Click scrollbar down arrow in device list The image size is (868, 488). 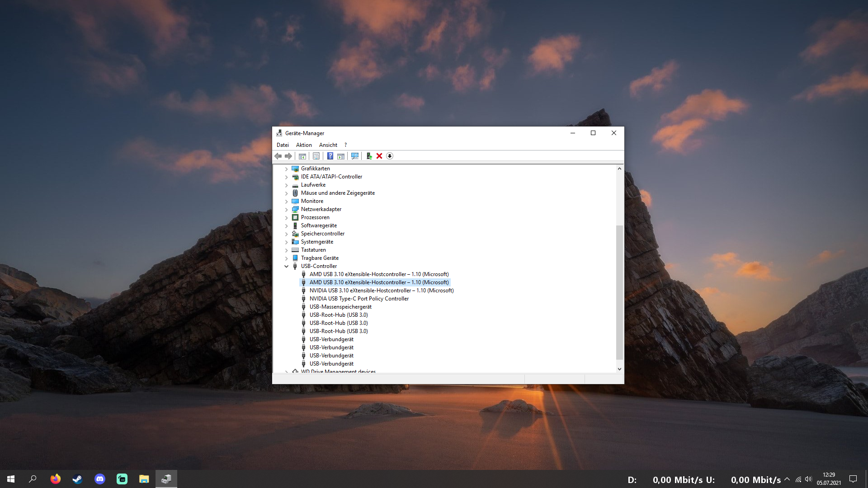pos(619,369)
